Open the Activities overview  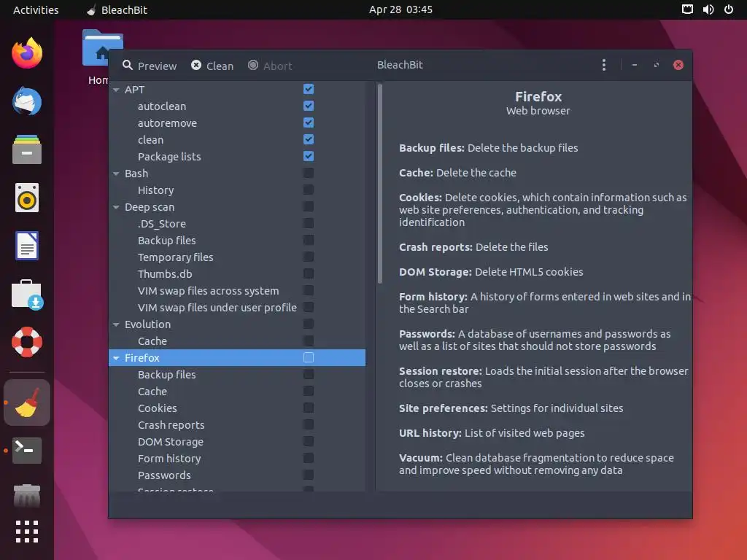click(36, 9)
